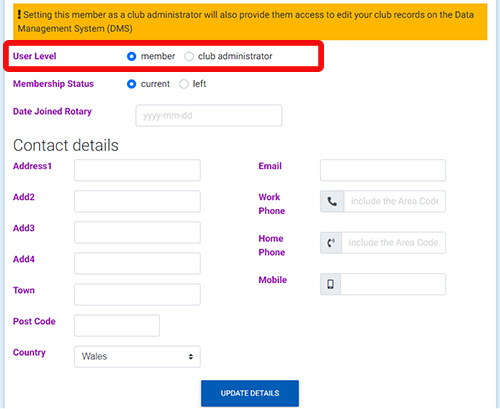Submit with the Update Details button

(x=250, y=393)
